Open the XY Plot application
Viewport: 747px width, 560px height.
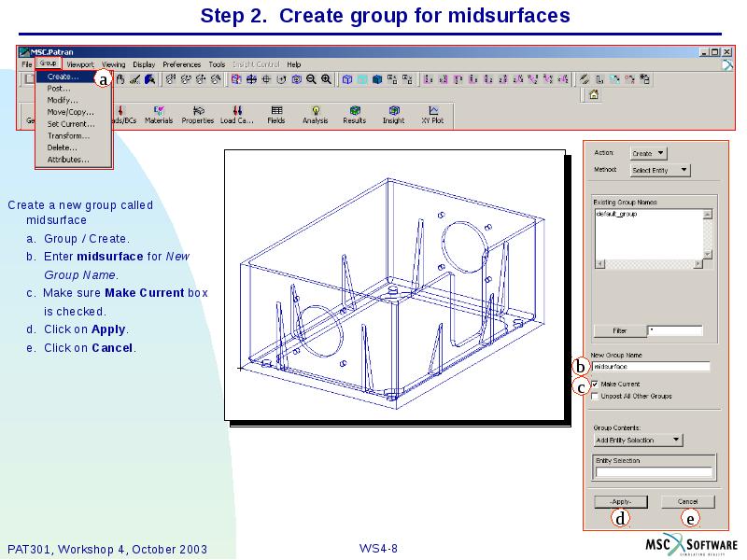pos(431,110)
